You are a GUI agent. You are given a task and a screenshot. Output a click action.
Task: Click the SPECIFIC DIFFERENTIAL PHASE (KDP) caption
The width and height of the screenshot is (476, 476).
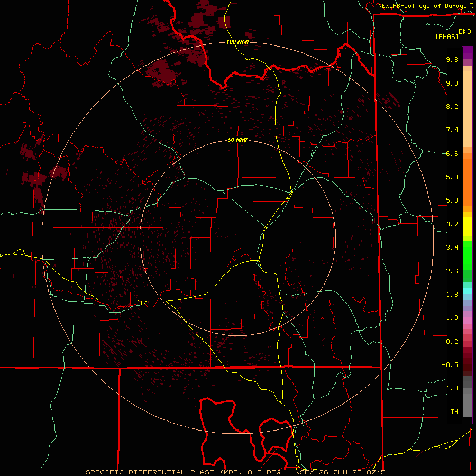click(166, 472)
